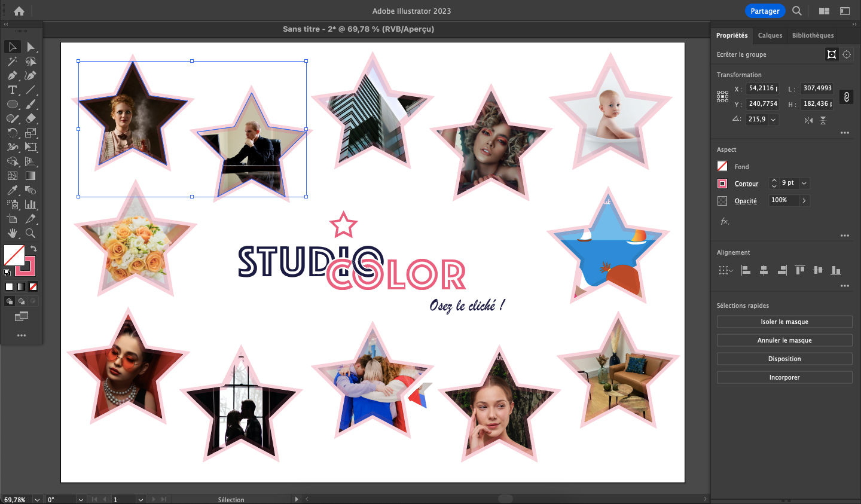The image size is (861, 504).
Task: Select the Magic Wand tool
Action: click(x=12, y=62)
